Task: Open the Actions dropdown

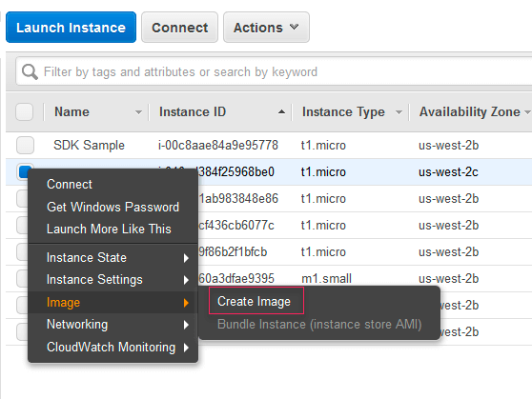Action: pos(266,28)
